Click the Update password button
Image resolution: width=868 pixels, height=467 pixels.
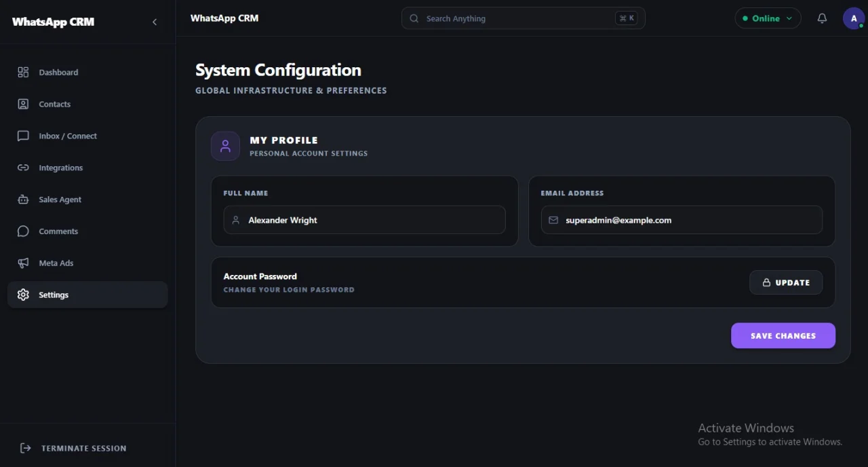tap(786, 282)
